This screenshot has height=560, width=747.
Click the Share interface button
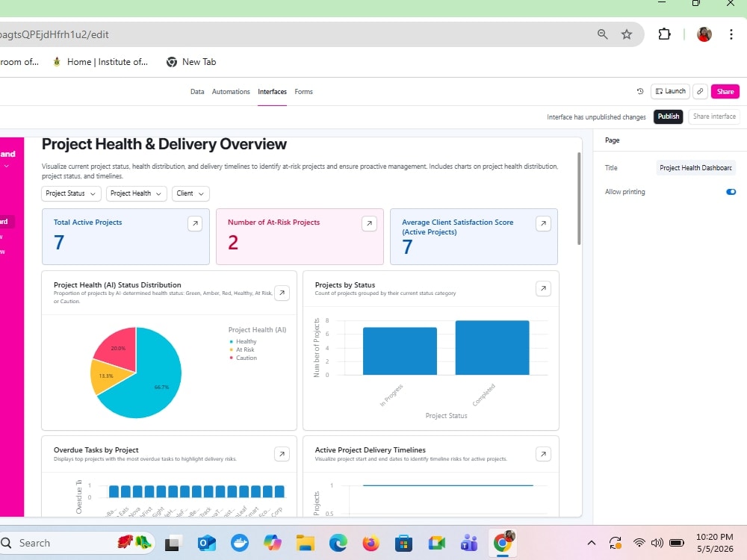(x=714, y=116)
